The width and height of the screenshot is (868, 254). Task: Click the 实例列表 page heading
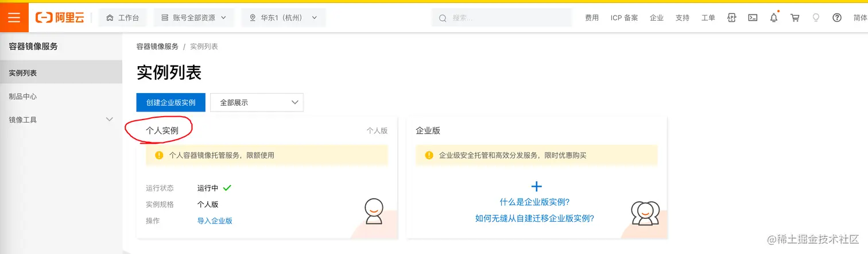point(169,73)
